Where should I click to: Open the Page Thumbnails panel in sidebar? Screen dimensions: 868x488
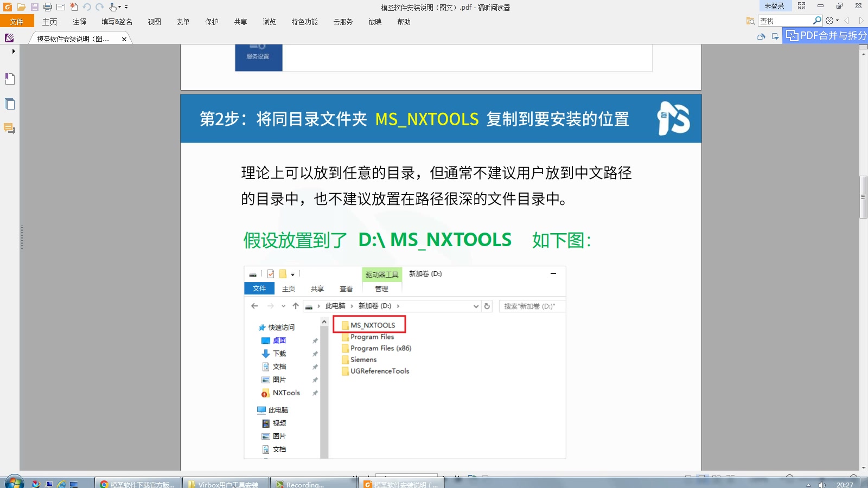[x=10, y=104]
